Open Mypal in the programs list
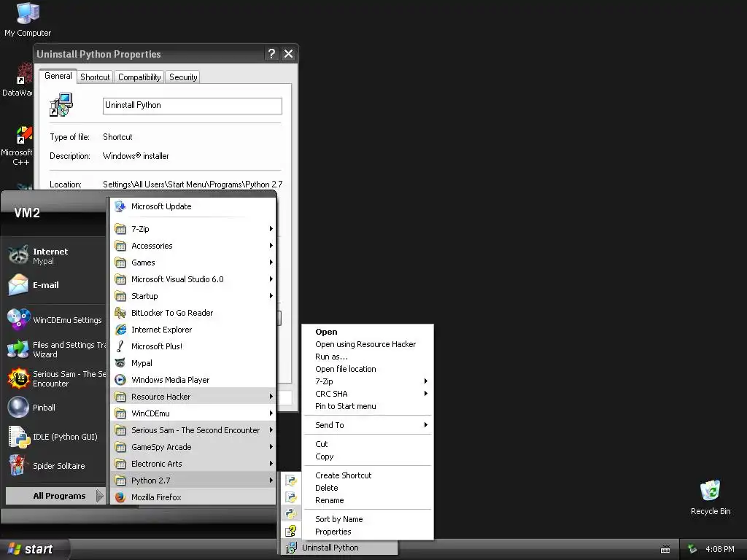Viewport: 747px width, 560px height. click(193, 363)
